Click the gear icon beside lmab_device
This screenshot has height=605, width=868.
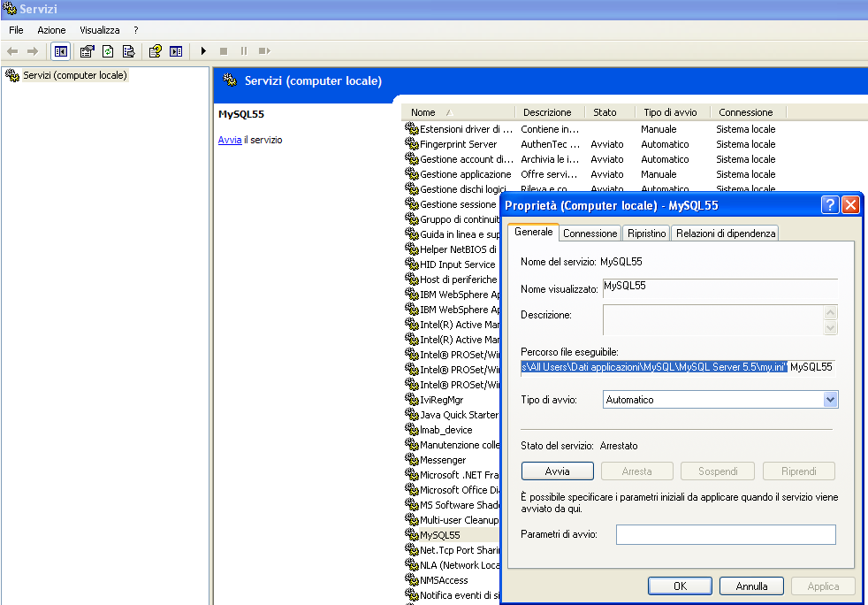[412, 429]
